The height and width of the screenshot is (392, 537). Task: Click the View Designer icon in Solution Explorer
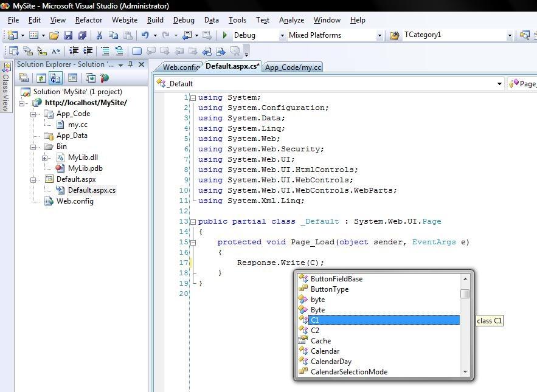[72, 78]
